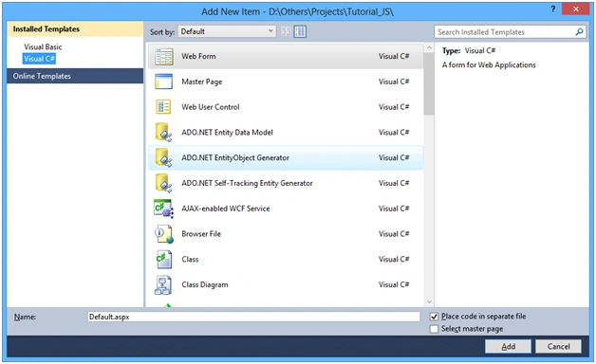Select Installed Templates section
Image resolution: width=596 pixels, height=364 pixels.
tap(75, 29)
